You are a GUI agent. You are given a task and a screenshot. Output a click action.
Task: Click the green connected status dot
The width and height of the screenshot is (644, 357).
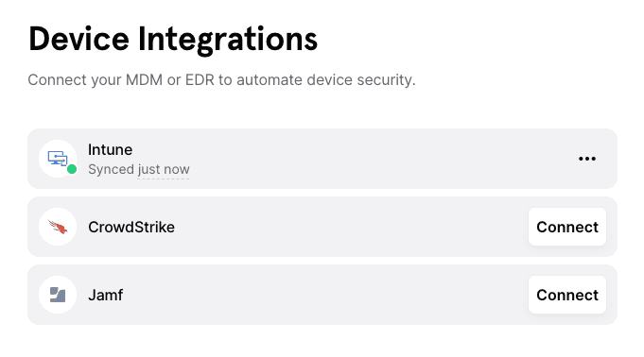72,169
